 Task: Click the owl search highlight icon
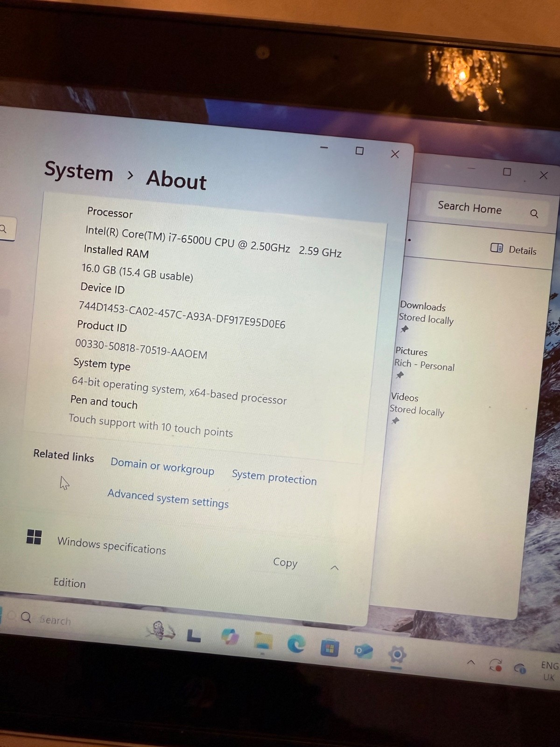point(160,630)
